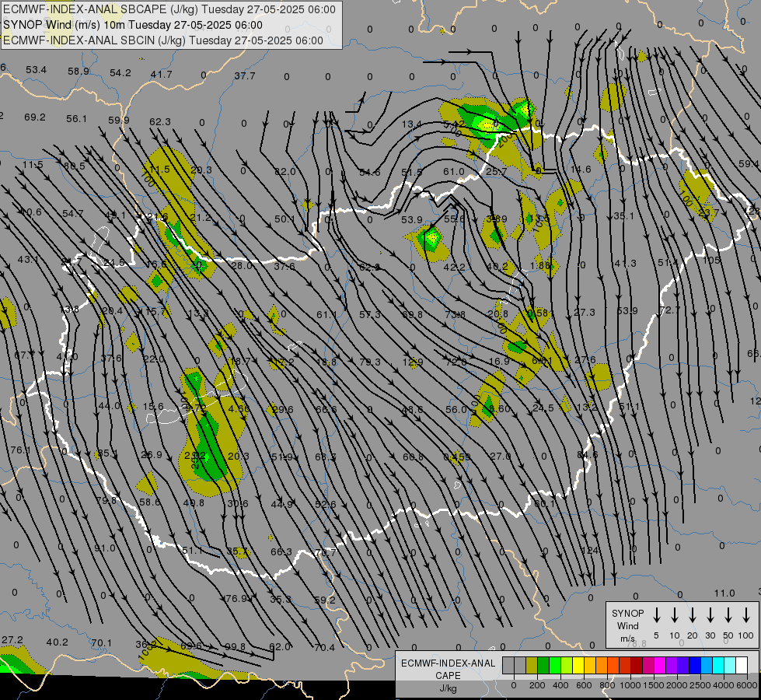This screenshot has height=700, width=761.
Task: Click the map value '57.3'
Action: pos(370,315)
